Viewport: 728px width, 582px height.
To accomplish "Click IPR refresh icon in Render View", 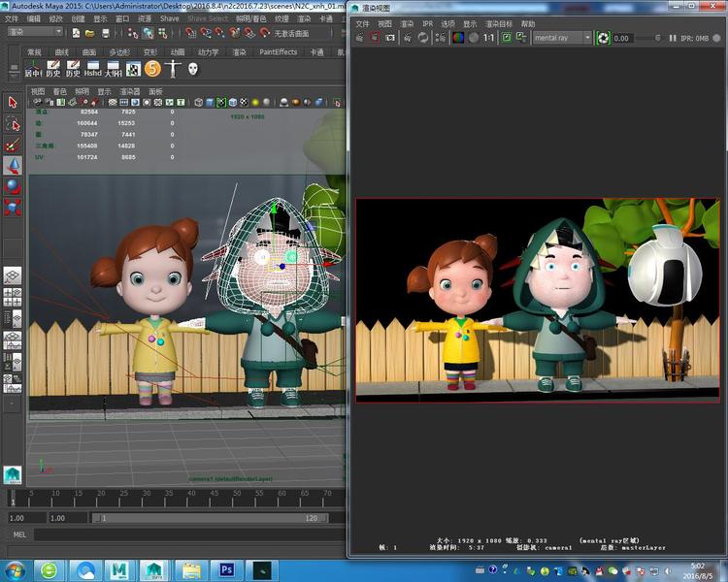I will coord(422,38).
